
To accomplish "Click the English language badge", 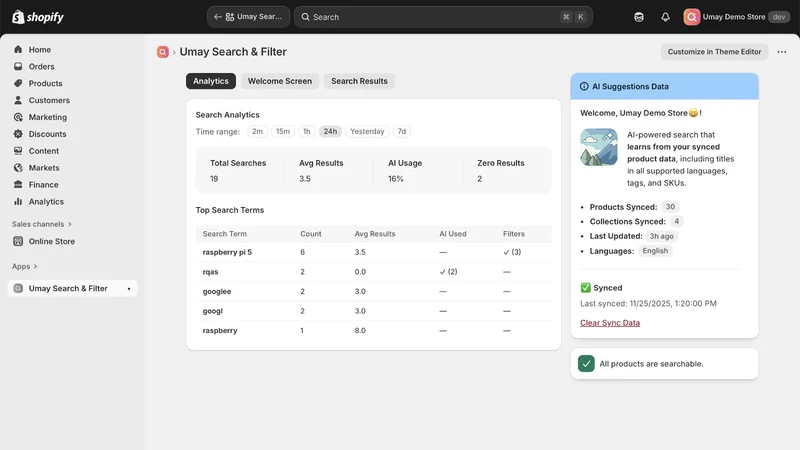I will 655,251.
